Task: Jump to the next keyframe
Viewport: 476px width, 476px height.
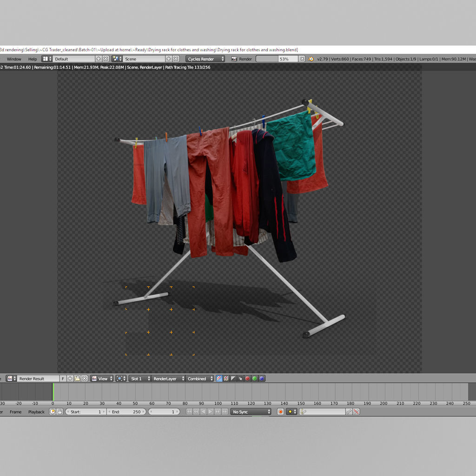Action: pos(218,412)
